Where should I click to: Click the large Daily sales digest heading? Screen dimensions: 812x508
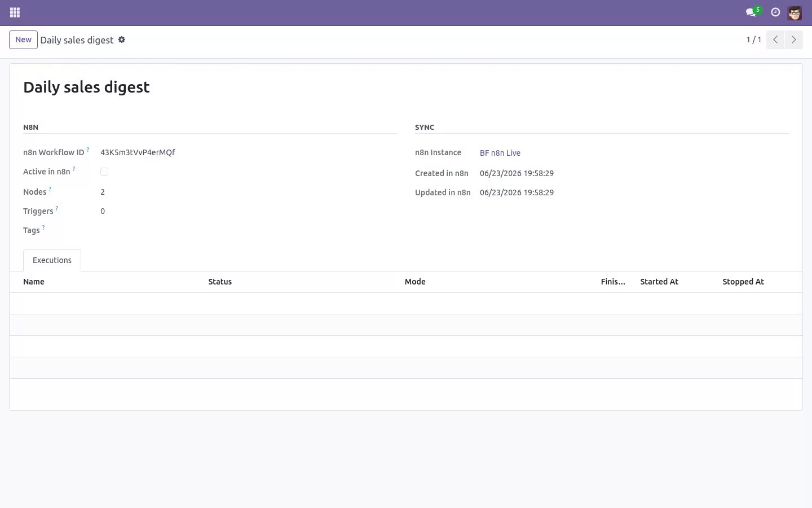(86, 87)
